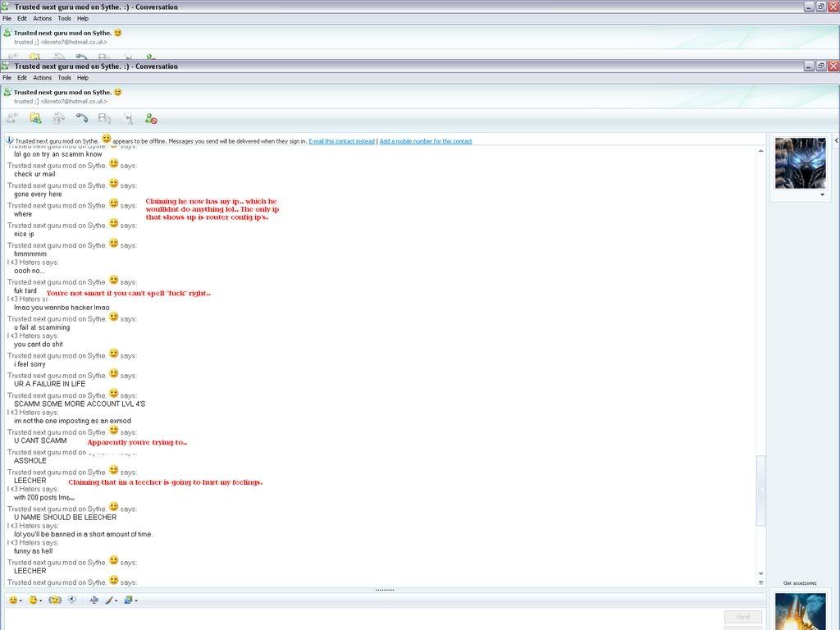Open Edit menu in the back window
Screen dimensions: 840x630
22,18
